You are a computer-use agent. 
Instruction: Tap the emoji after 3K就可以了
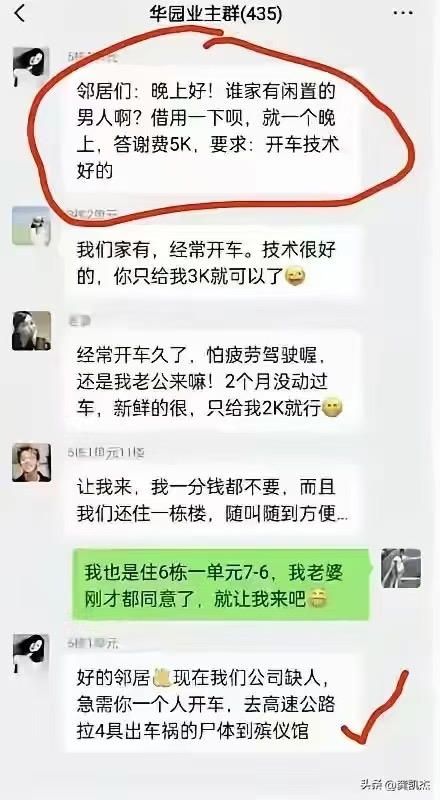click(x=295, y=278)
